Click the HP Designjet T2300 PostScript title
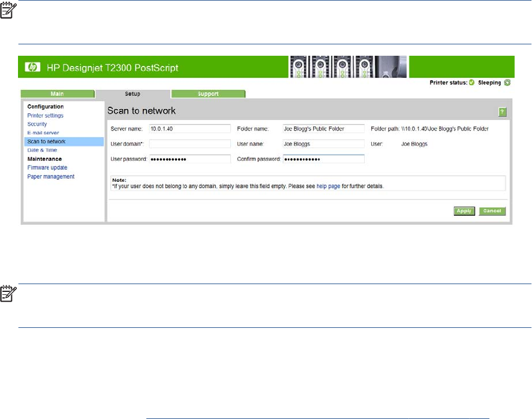Image resolution: width=532 pixels, height=419 pixels. [x=112, y=68]
